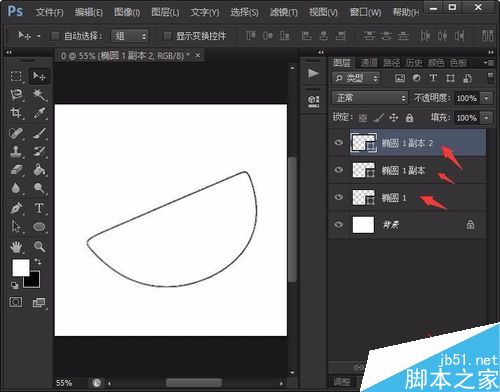Select the Rectangular Marquee tool
The image size is (500, 392).
point(16,76)
